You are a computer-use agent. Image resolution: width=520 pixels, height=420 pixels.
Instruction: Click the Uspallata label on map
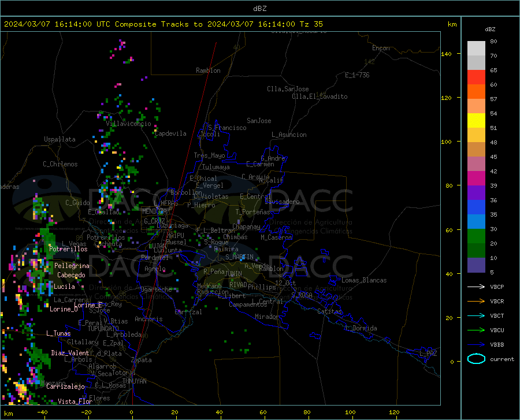click(x=60, y=139)
